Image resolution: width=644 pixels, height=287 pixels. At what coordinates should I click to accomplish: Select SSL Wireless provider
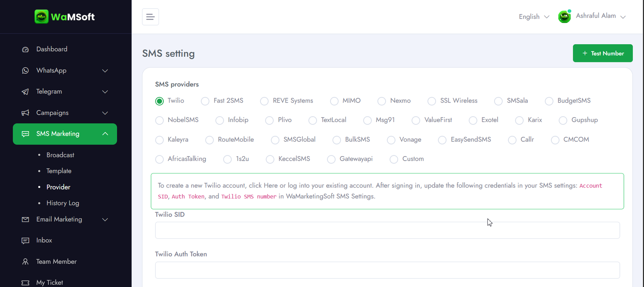(432, 101)
